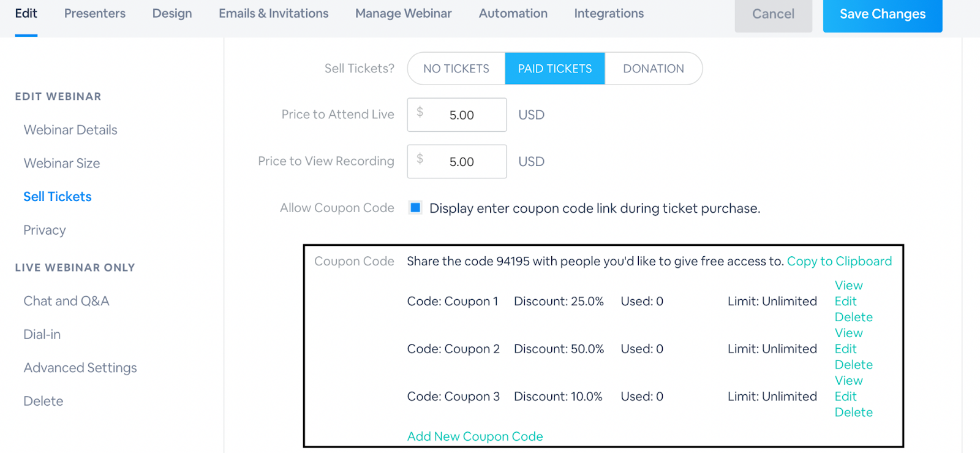Copy the coupon code to clipboard
The width and height of the screenshot is (980, 453).
(839, 261)
